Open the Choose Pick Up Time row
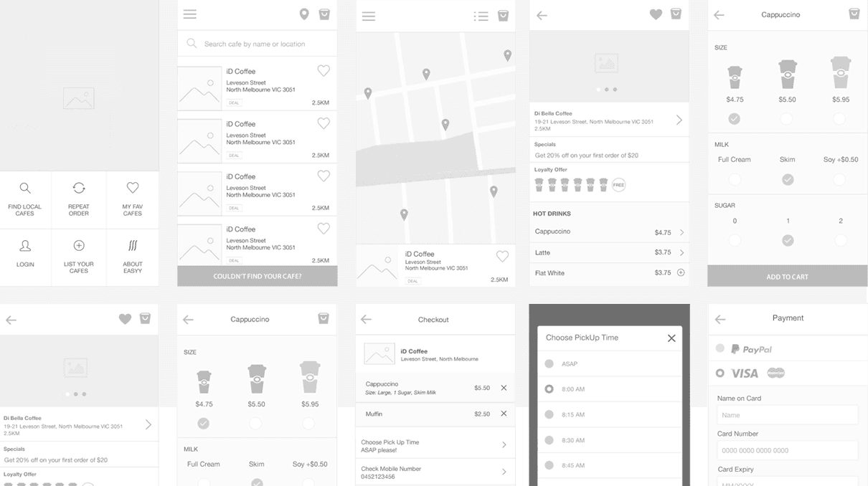 435,446
